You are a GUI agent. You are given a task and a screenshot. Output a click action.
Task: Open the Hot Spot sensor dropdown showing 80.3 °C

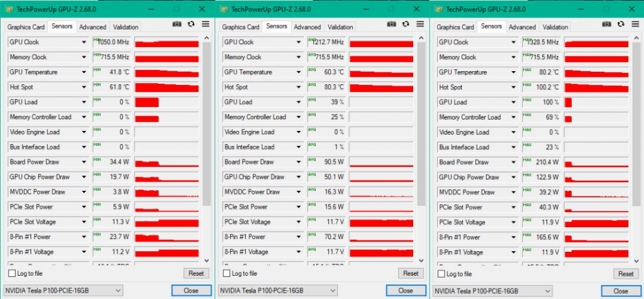299,87
